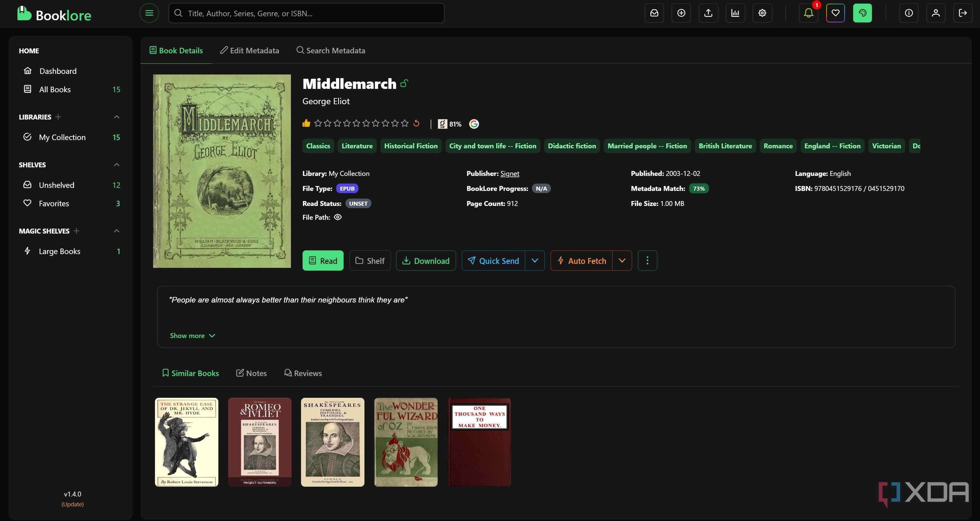Collapse the Libraries section chevron
This screenshot has height=521, width=980.
(117, 117)
